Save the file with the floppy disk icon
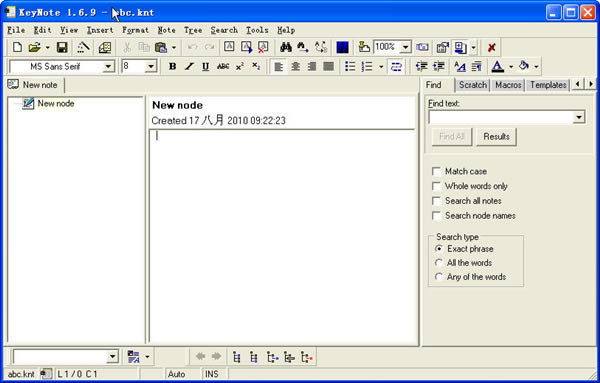 62,47
